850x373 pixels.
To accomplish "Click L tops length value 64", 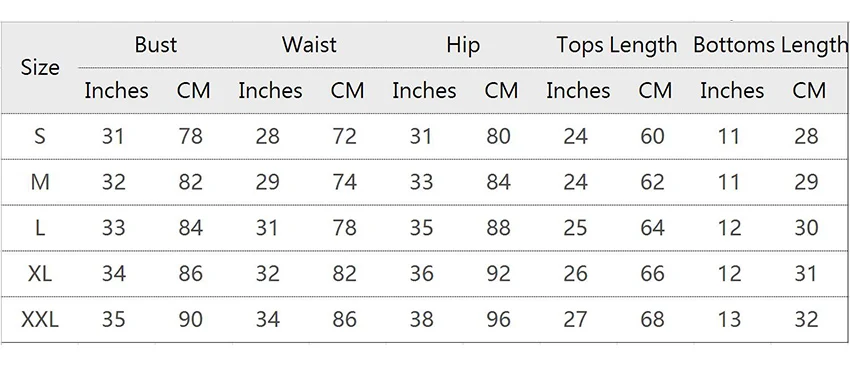I will click(652, 228).
